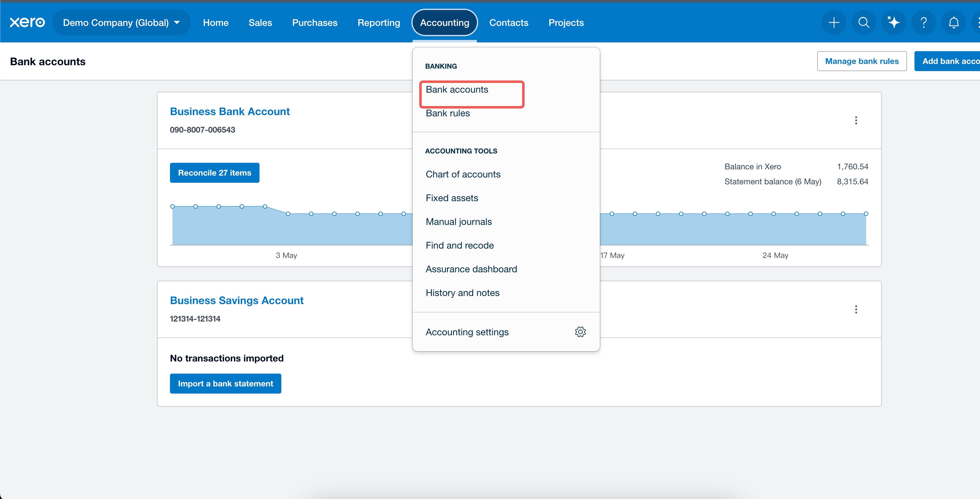
Task: Click Reconcile 27 items button
Action: click(215, 173)
